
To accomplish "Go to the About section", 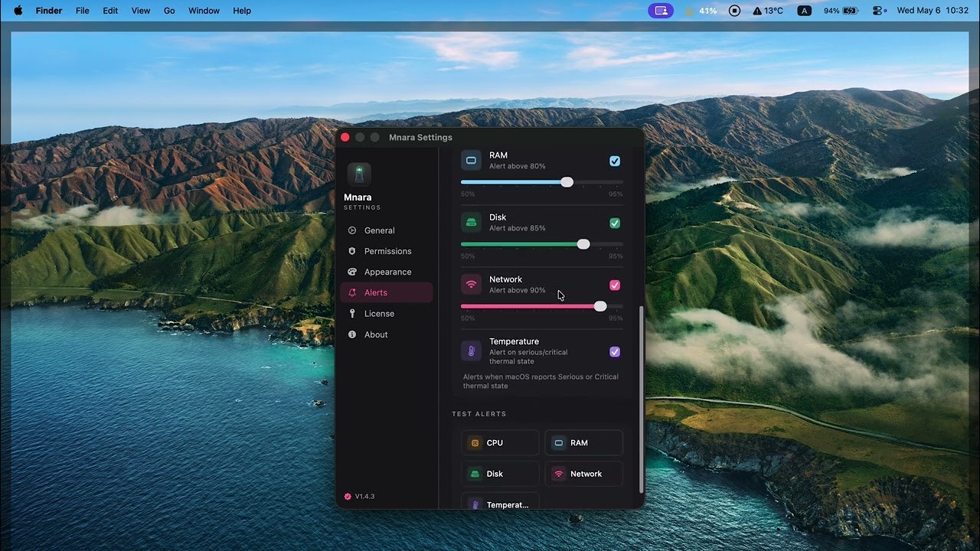I will point(387,334).
